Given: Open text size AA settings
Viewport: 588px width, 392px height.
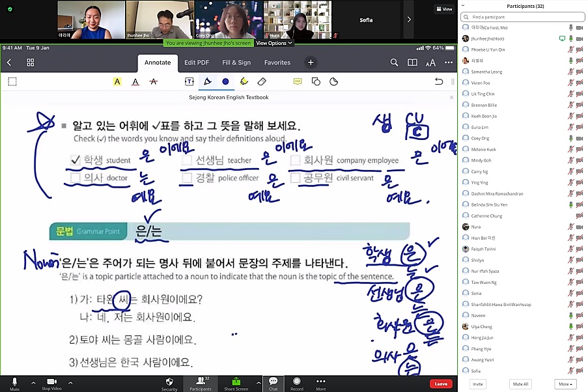Looking at the screenshot, I should pyautogui.click(x=430, y=63).
